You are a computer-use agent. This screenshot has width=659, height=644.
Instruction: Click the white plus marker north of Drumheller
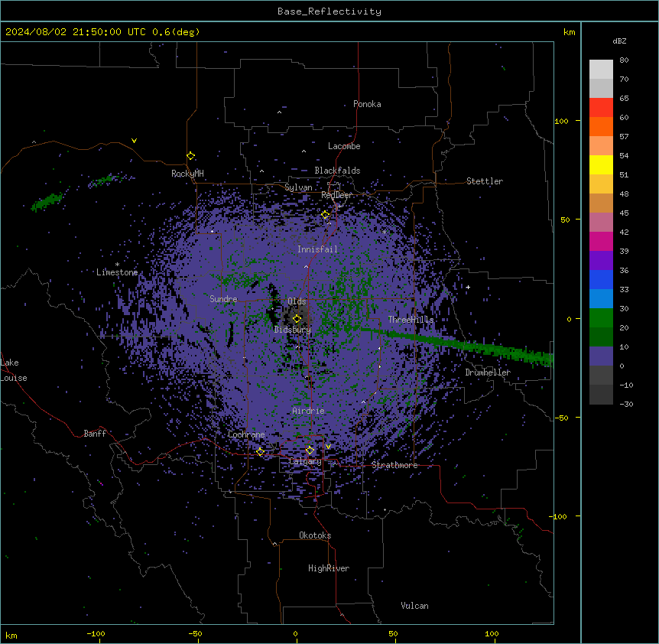(468, 287)
